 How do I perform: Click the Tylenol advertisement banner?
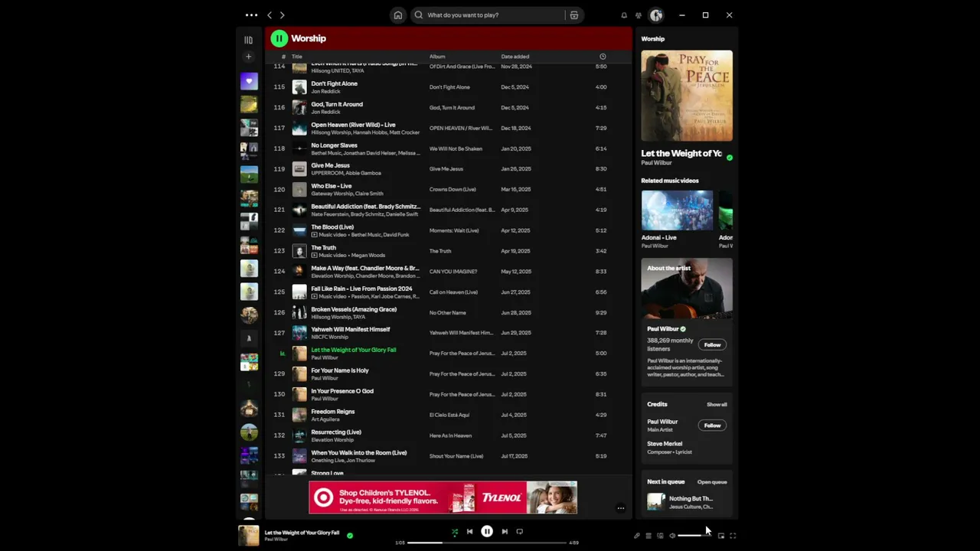(x=443, y=497)
